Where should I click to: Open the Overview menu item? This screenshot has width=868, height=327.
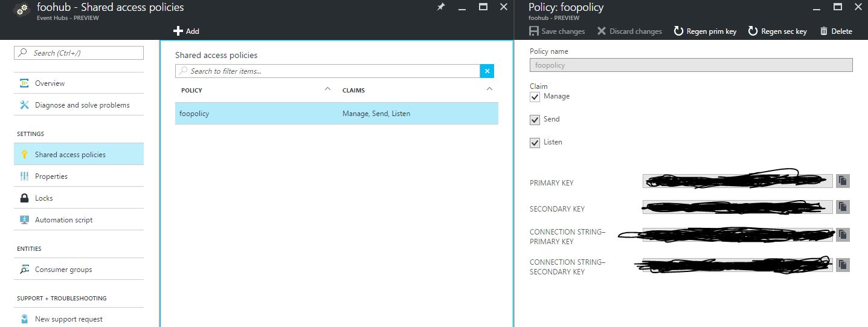tap(50, 83)
